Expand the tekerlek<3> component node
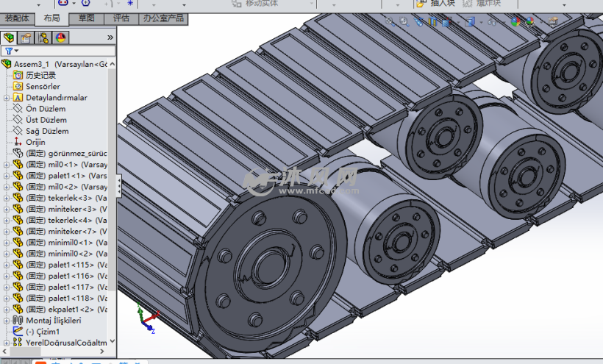The image size is (603, 364). pyautogui.click(x=7, y=198)
